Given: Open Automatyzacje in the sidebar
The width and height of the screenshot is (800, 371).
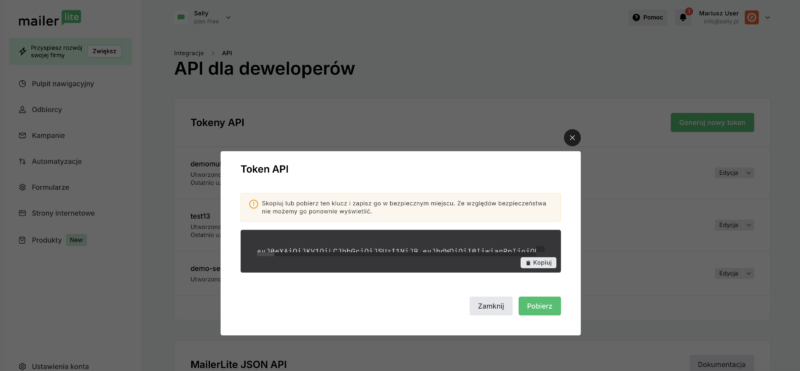Looking at the screenshot, I should click(x=57, y=161).
